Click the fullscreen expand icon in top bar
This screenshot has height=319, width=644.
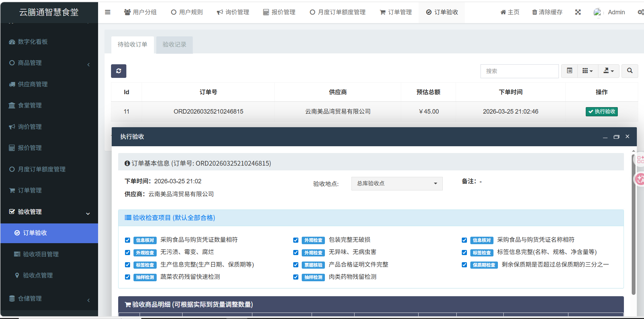tap(578, 12)
